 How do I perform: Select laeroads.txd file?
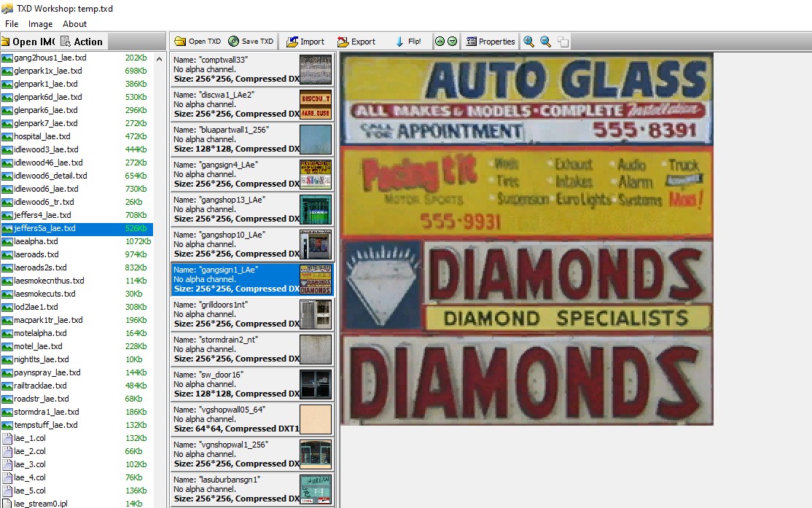click(x=77, y=254)
